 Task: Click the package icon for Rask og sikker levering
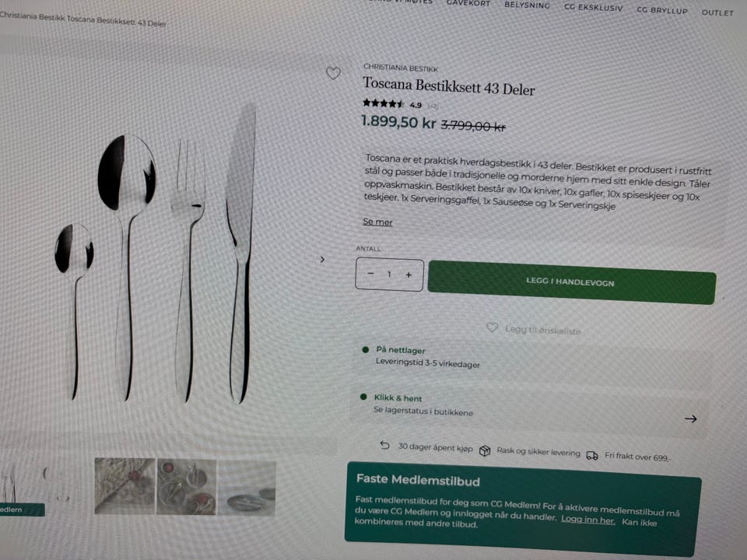(485, 450)
